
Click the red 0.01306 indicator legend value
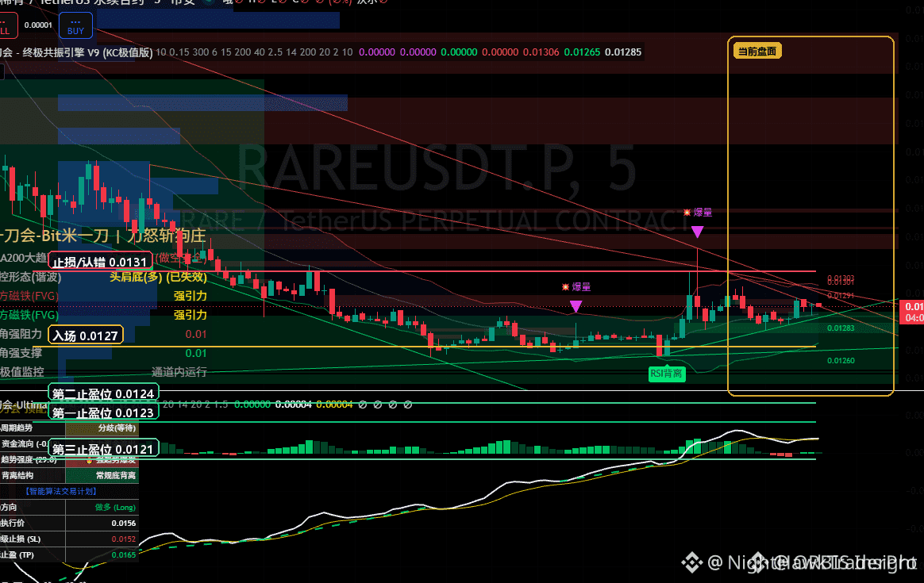point(541,52)
